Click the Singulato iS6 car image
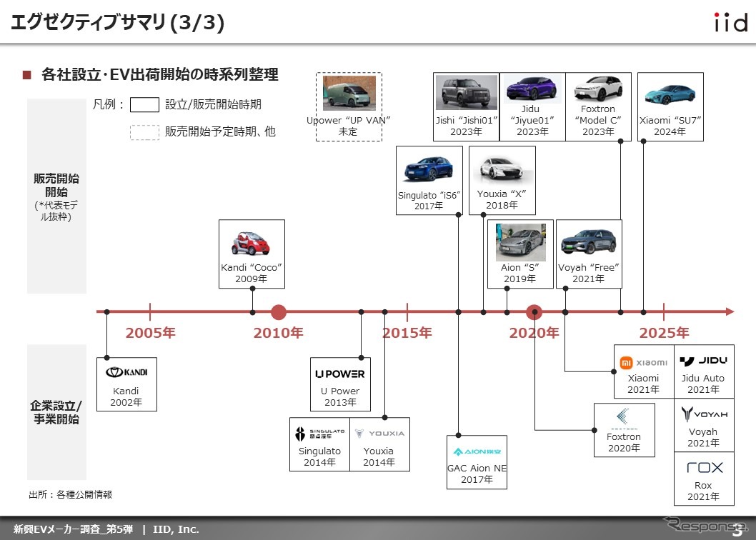 point(429,169)
